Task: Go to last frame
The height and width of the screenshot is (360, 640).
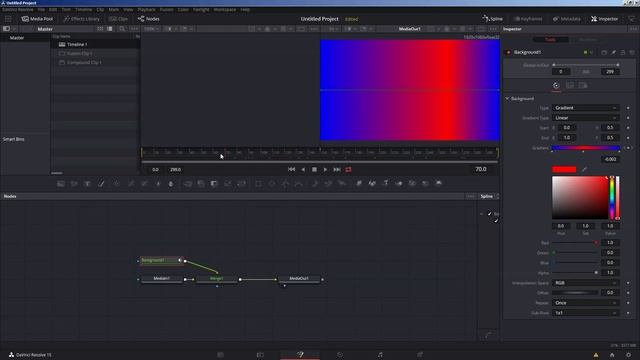Action: pos(337,169)
